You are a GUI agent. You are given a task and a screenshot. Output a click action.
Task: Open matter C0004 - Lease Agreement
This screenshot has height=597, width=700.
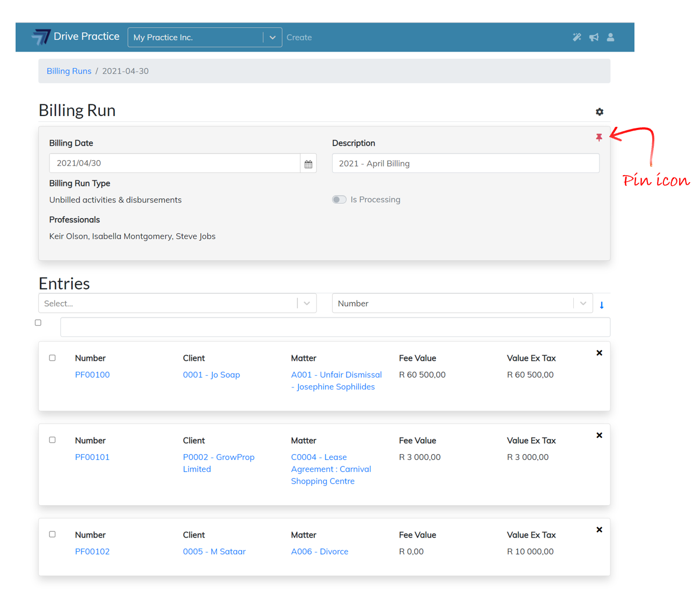click(x=331, y=469)
